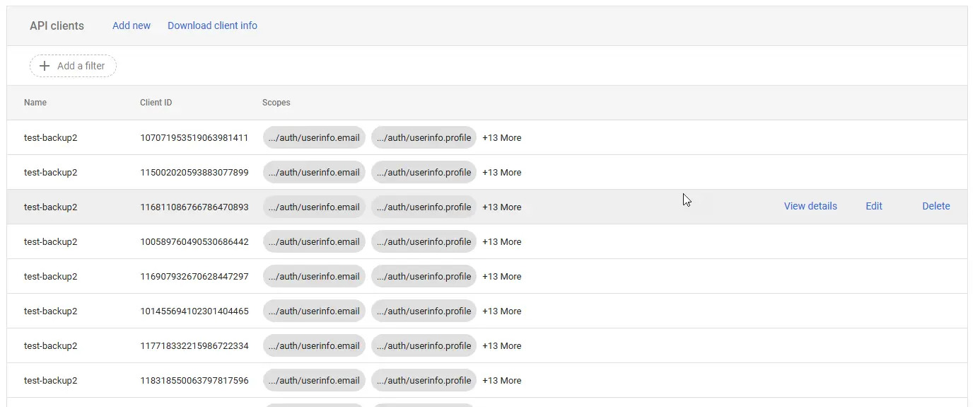Expand +13 More scopes for client 107071953519063981411
Screen dimensions: 980x407
click(501, 138)
